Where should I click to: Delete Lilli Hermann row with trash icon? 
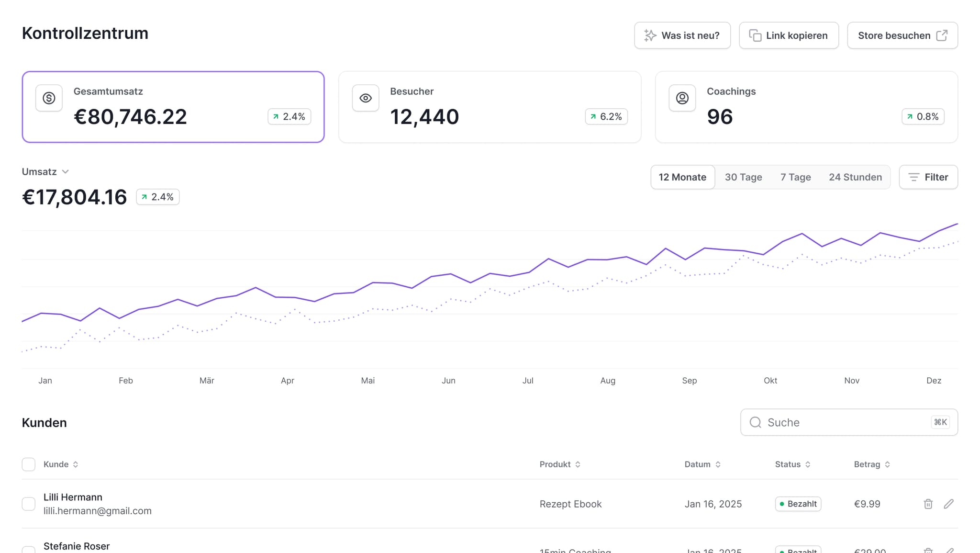(928, 504)
